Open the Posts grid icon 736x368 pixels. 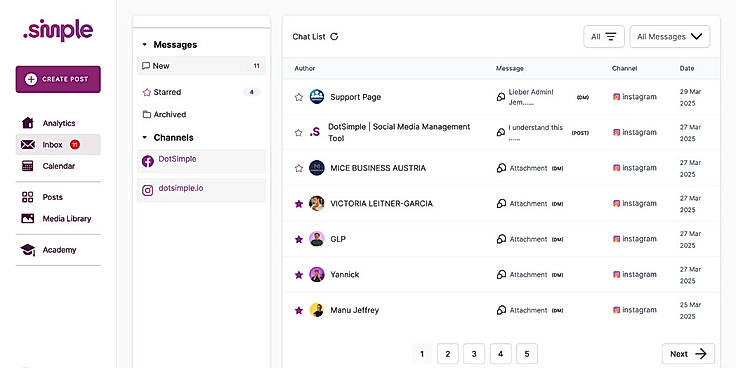pos(28,197)
